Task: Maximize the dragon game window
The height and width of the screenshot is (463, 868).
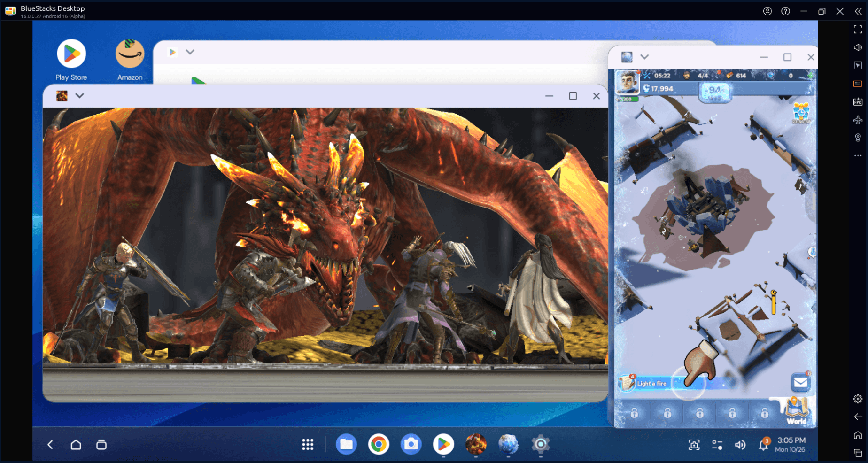Action: (x=573, y=96)
